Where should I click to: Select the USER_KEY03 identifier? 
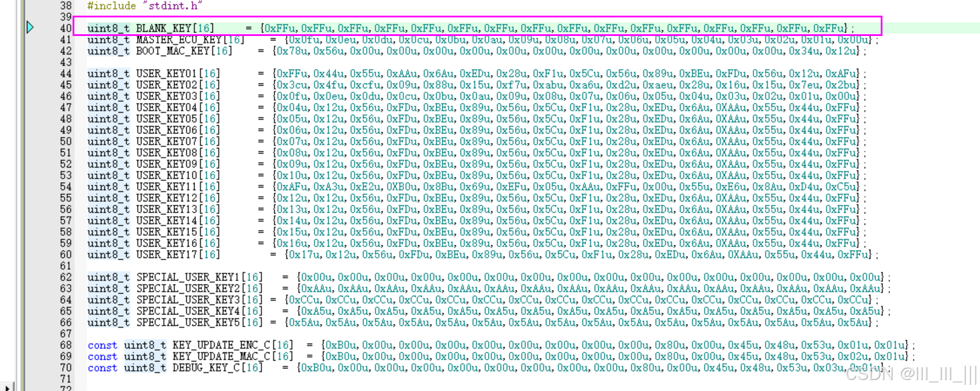pyautogui.click(x=167, y=96)
